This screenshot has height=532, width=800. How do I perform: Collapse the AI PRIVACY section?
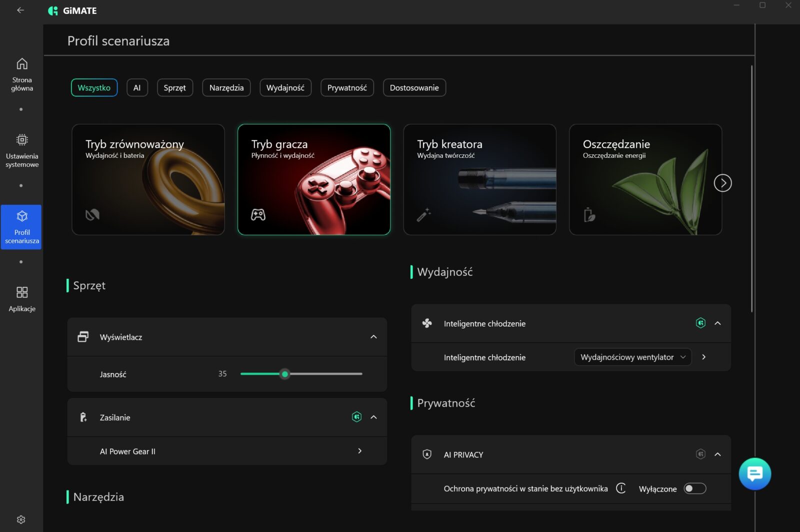[717, 454]
